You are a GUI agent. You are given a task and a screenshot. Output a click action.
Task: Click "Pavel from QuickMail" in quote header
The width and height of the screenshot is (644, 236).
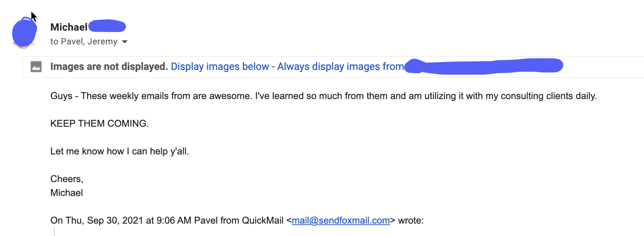pos(238,221)
